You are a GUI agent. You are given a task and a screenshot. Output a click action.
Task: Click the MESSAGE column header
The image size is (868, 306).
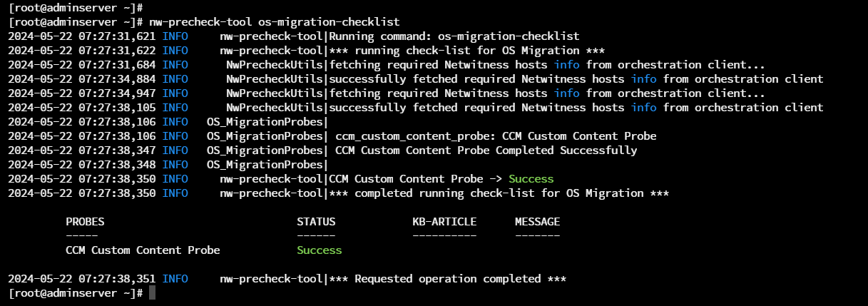(537, 222)
